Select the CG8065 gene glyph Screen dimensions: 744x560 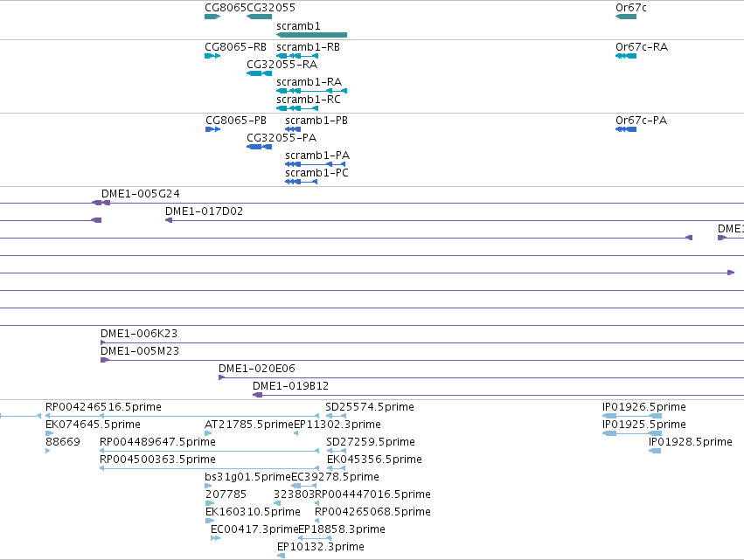(212, 17)
